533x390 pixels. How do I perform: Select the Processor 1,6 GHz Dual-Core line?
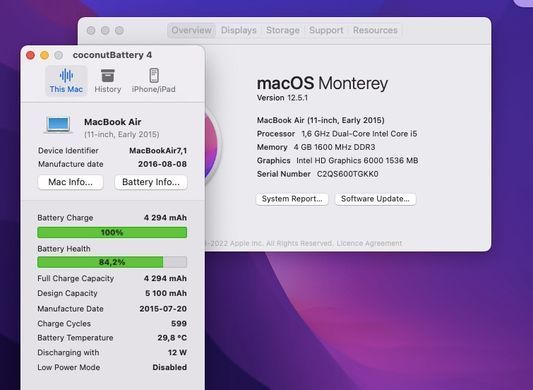[337, 134]
